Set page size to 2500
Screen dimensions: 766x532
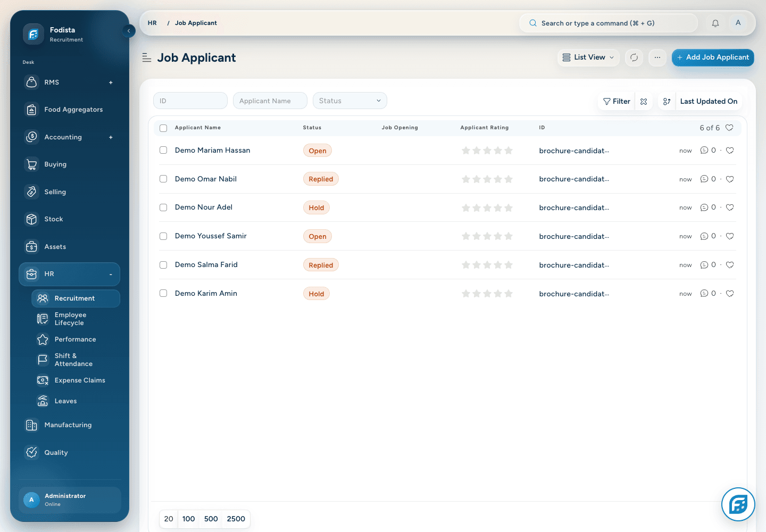click(236, 519)
